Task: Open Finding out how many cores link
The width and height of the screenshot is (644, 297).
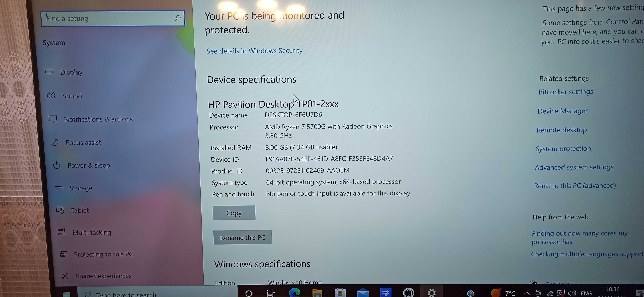Action: click(580, 237)
